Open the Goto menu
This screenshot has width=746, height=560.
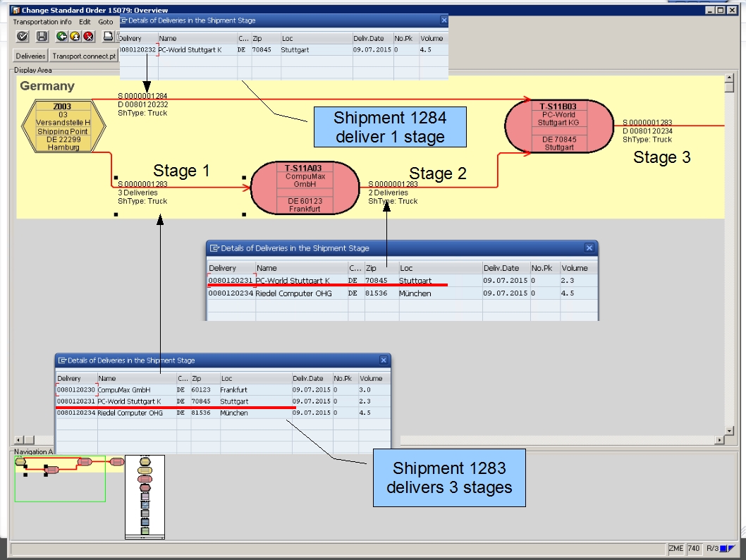tap(106, 22)
